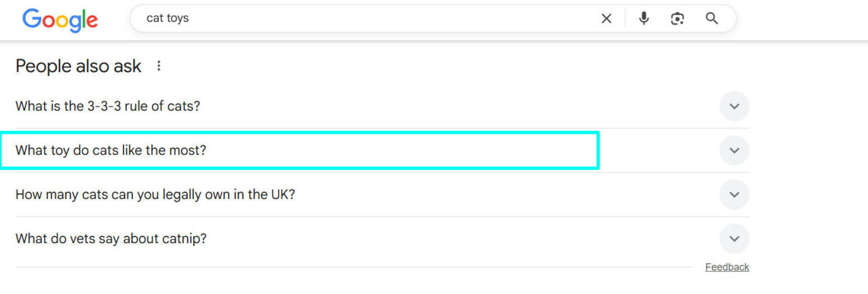The image size is (868, 294).
Task: Expand the vets say about catnip chevron
Action: click(734, 239)
